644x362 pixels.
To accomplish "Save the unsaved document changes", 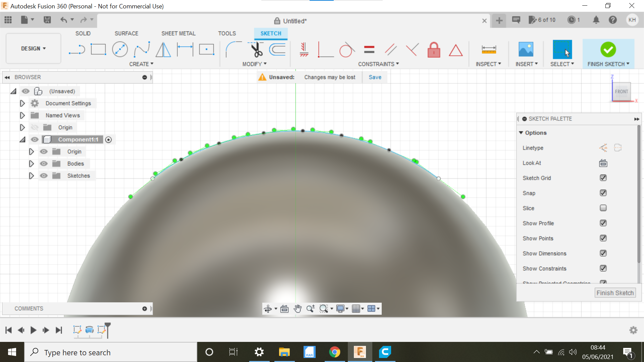I will pos(375,77).
